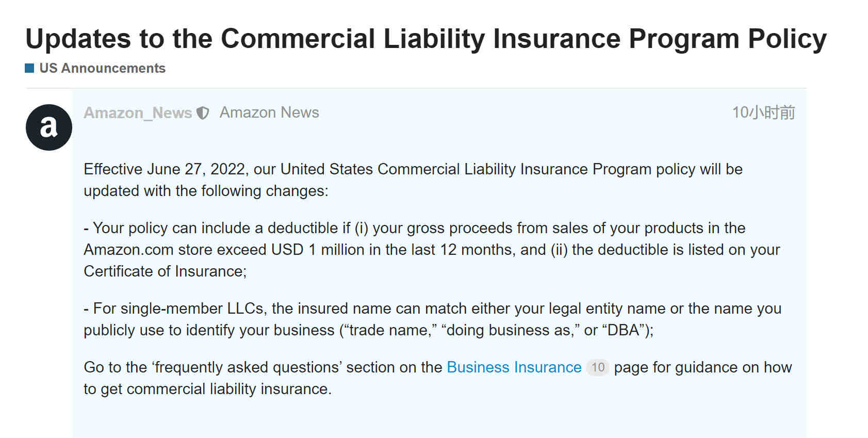Click the 'Effective June 27, 2022' paragraph
This screenshot has height=438, width=868.
pyautogui.click(x=413, y=180)
